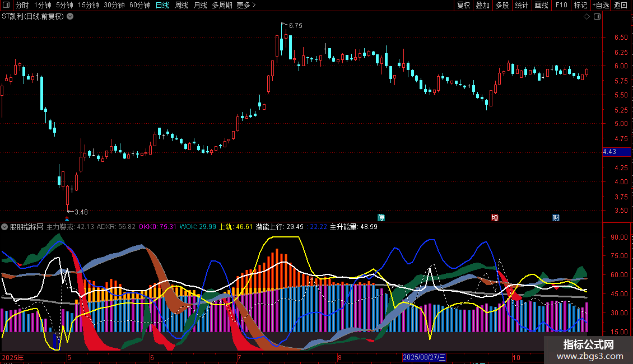Click the 2025年 label on time axis

click(x=12, y=357)
